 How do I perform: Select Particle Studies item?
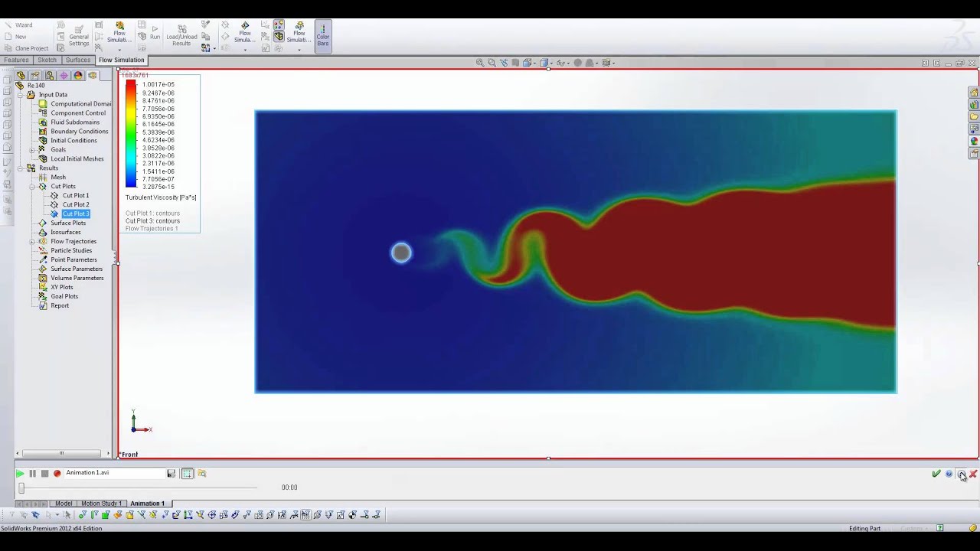pyautogui.click(x=65, y=251)
